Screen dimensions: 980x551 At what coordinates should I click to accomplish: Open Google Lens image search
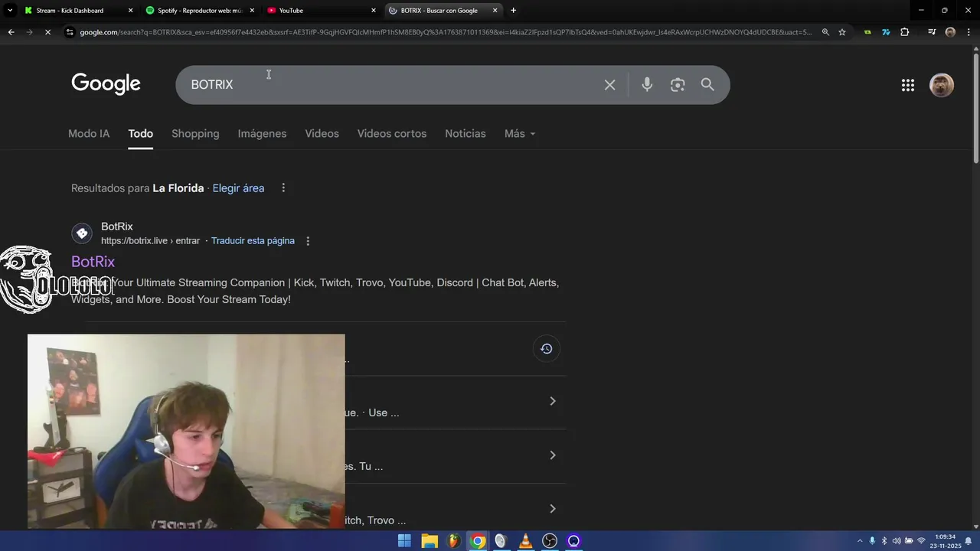point(678,85)
